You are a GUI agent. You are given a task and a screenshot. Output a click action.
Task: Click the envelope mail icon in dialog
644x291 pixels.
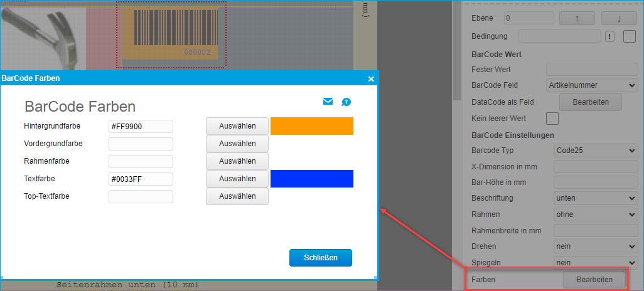tap(328, 102)
